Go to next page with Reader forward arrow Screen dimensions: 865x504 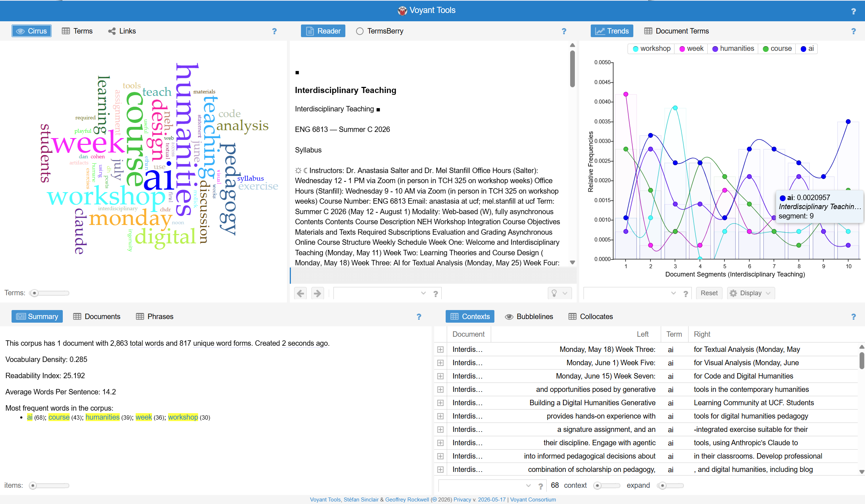pos(318,293)
